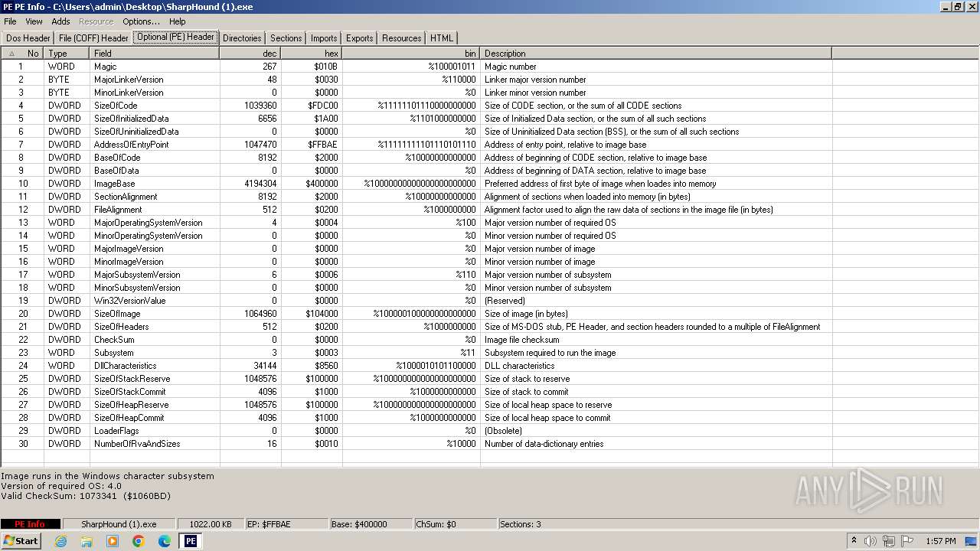Open network status tray icon

[x=889, y=541]
